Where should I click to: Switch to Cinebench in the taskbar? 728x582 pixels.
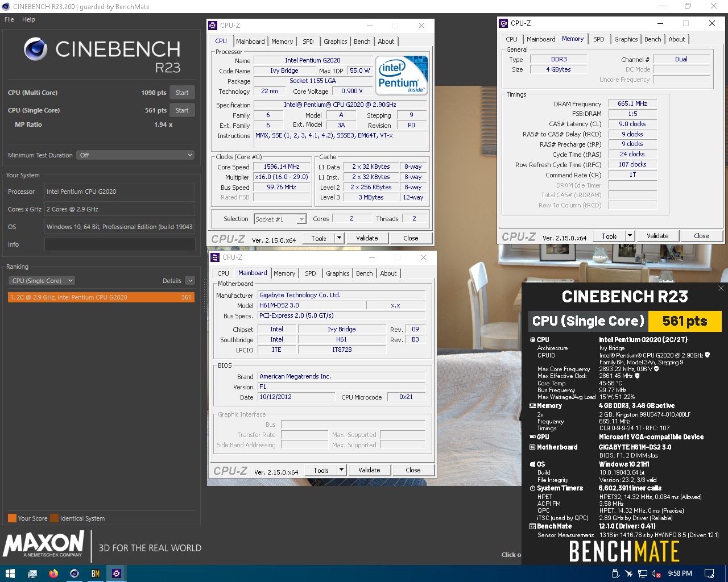[75, 573]
